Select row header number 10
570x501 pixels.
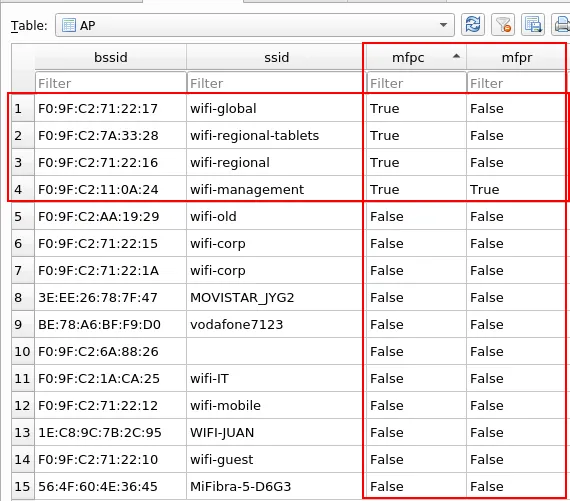point(23,352)
